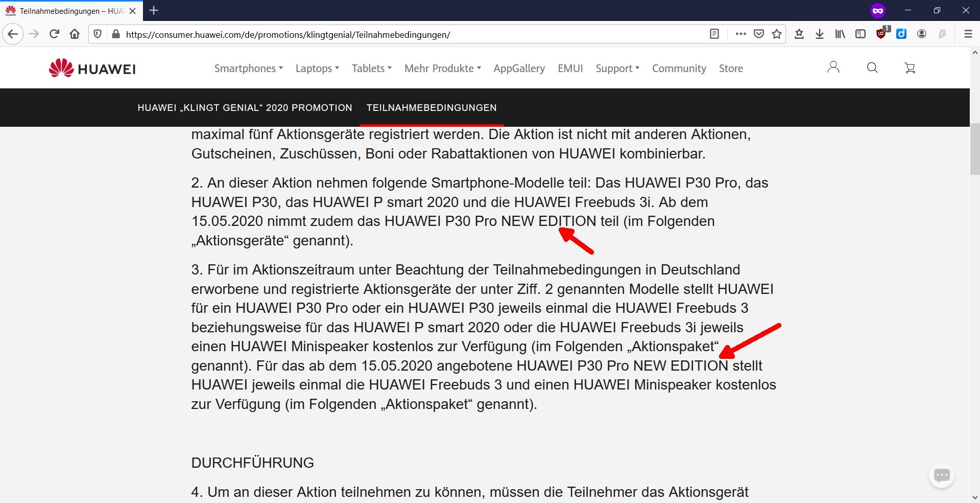This screenshot has width=980, height=503.
Task: Open the chat support bubble
Action: (x=942, y=475)
